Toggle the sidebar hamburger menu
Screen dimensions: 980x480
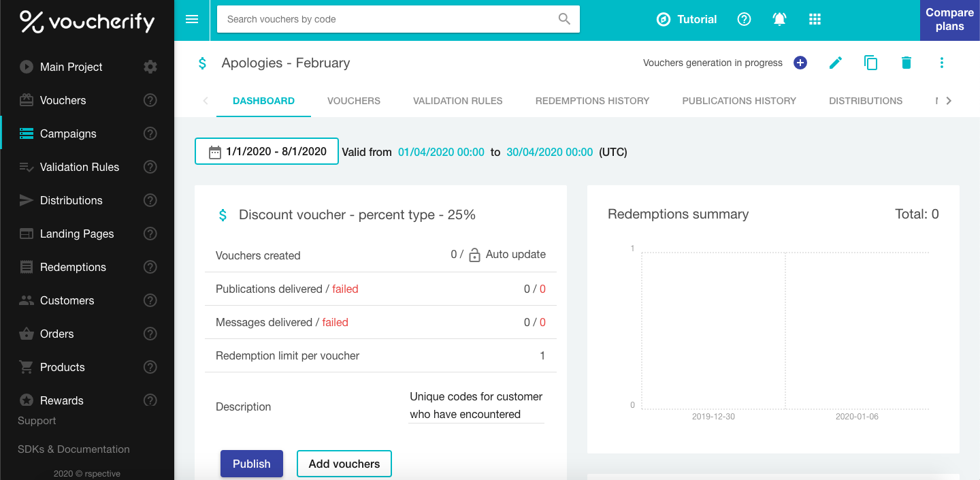point(192,19)
